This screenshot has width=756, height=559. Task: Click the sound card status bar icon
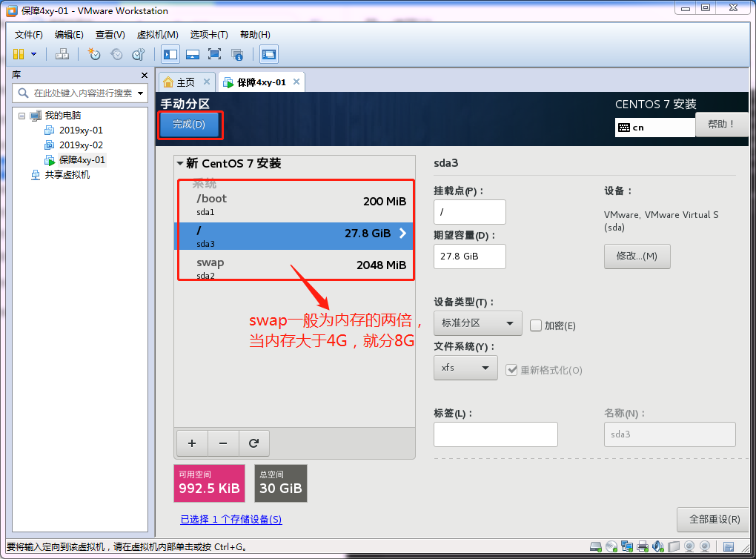coord(657,546)
